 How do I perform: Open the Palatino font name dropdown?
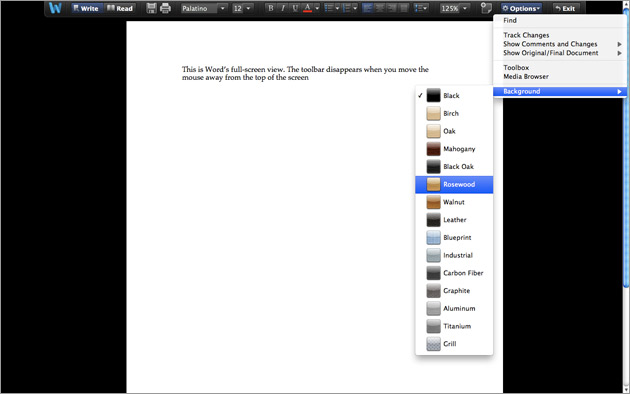[204, 8]
